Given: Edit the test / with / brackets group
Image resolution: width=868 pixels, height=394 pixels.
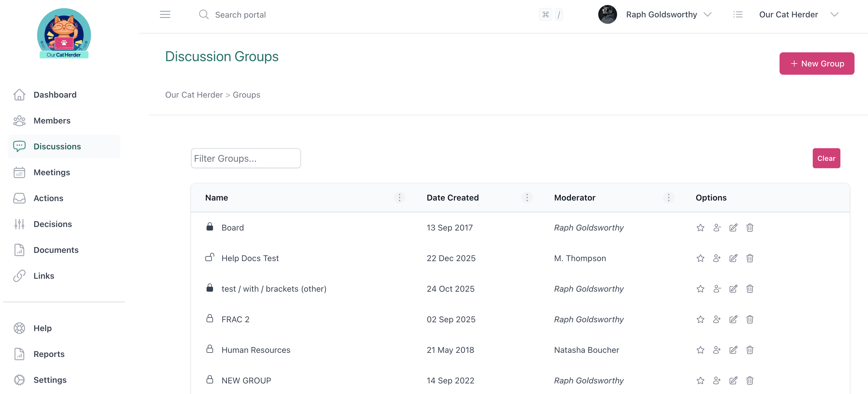Looking at the screenshot, I should [x=733, y=289].
